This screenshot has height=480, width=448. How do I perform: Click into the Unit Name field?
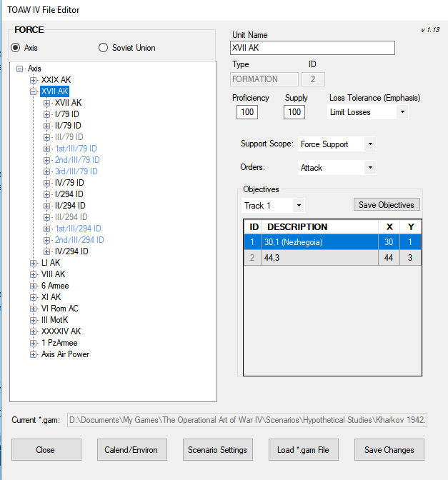point(312,48)
